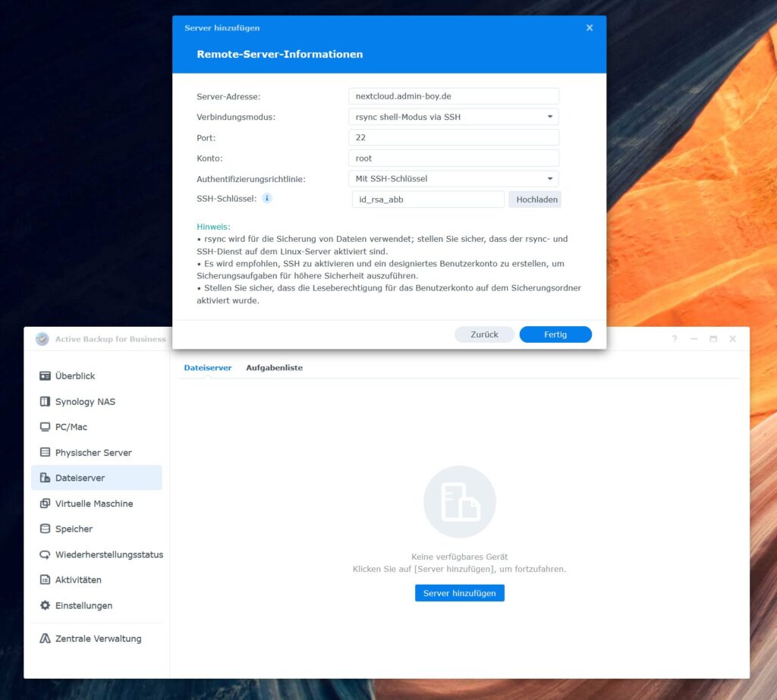Click the Server-Adresse input field
Image resolution: width=777 pixels, height=700 pixels.
pyautogui.click(x=453, y=96)
